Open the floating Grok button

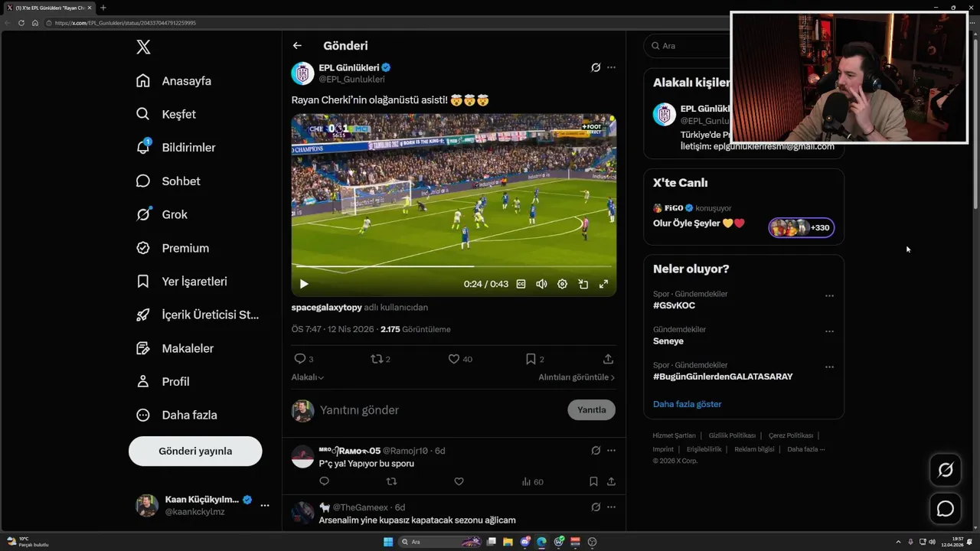click(x=946, y=470)
